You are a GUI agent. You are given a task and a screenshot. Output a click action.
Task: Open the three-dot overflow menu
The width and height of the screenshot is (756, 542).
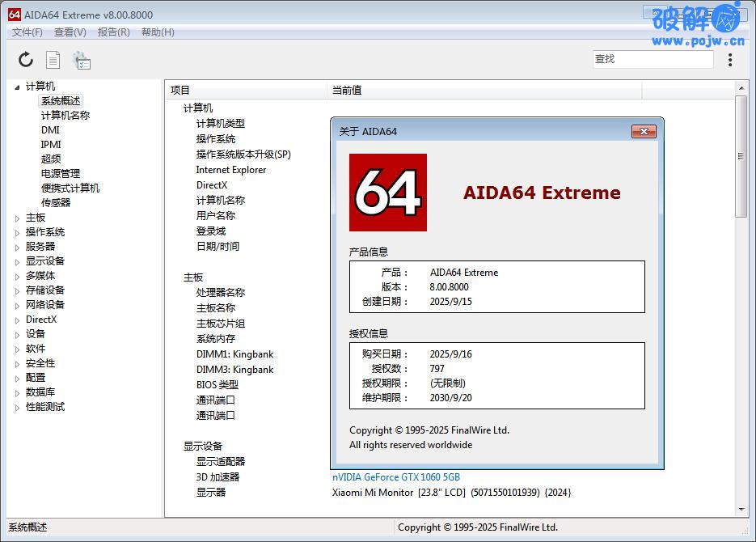[x=730, y=59]
